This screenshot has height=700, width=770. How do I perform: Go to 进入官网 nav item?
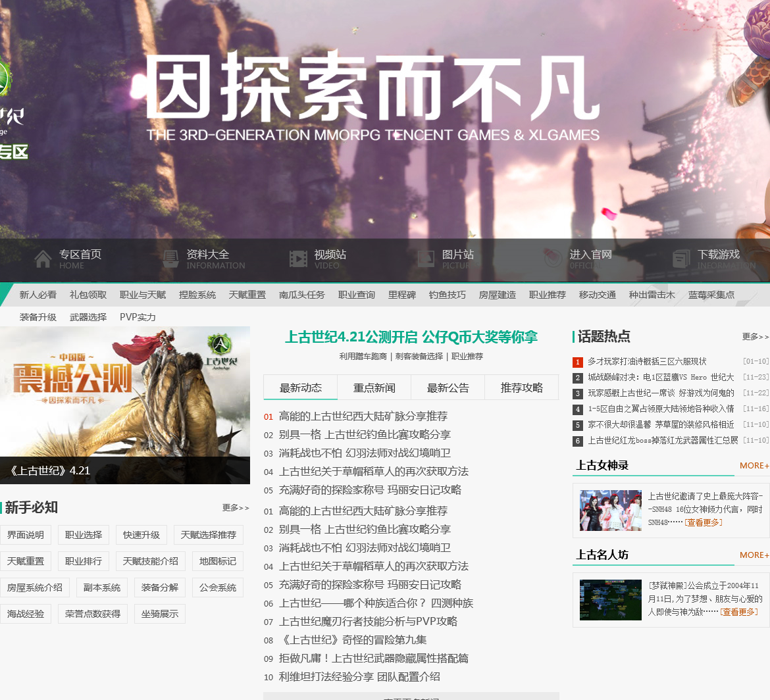591,259
